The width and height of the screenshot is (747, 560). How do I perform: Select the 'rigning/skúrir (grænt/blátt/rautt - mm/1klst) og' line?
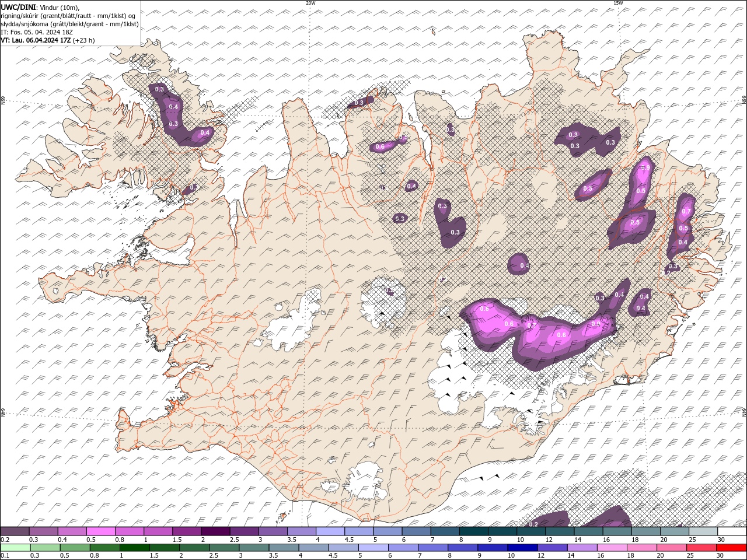[x=68, y=15]
